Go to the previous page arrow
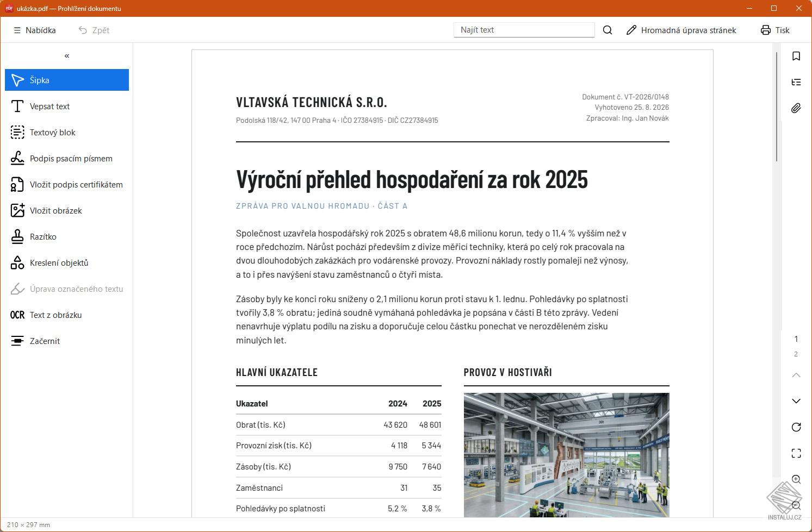Screen dimensions: 812x532 796,375
